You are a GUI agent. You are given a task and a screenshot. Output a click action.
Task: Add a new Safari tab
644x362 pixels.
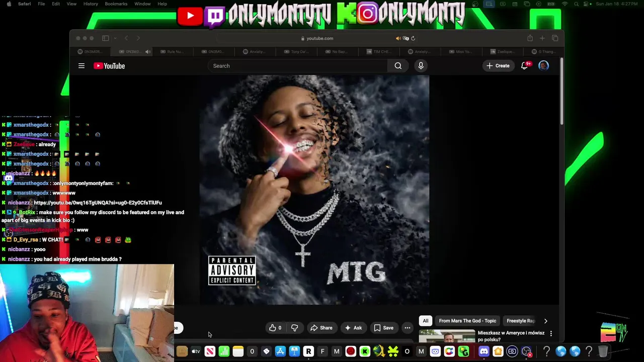[x=542, y=38]
